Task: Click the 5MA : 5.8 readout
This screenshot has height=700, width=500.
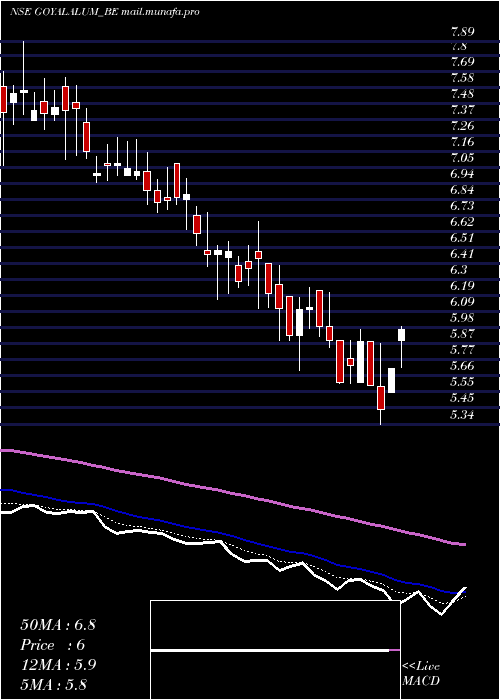Action: tap(53, 684)
